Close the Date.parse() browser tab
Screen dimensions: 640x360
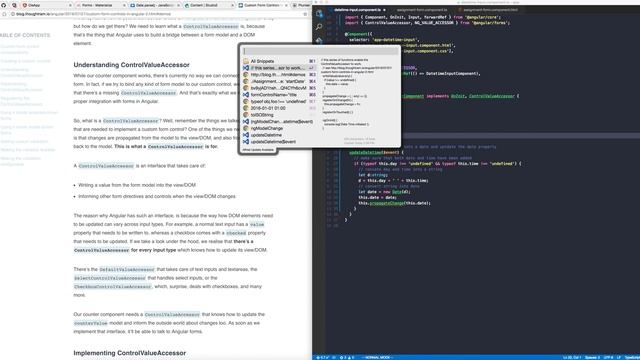[178, 5]
